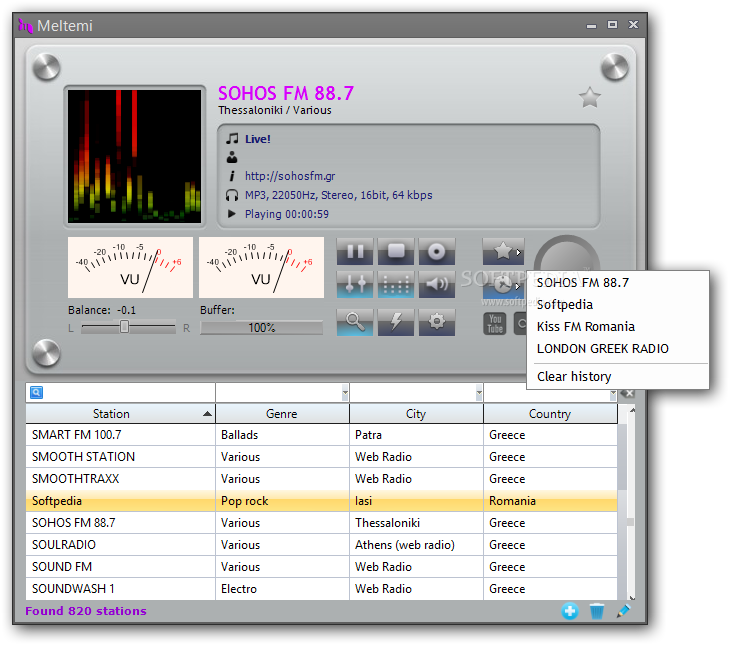Click the left VU meter
The image size is (730, 645).
130,267
